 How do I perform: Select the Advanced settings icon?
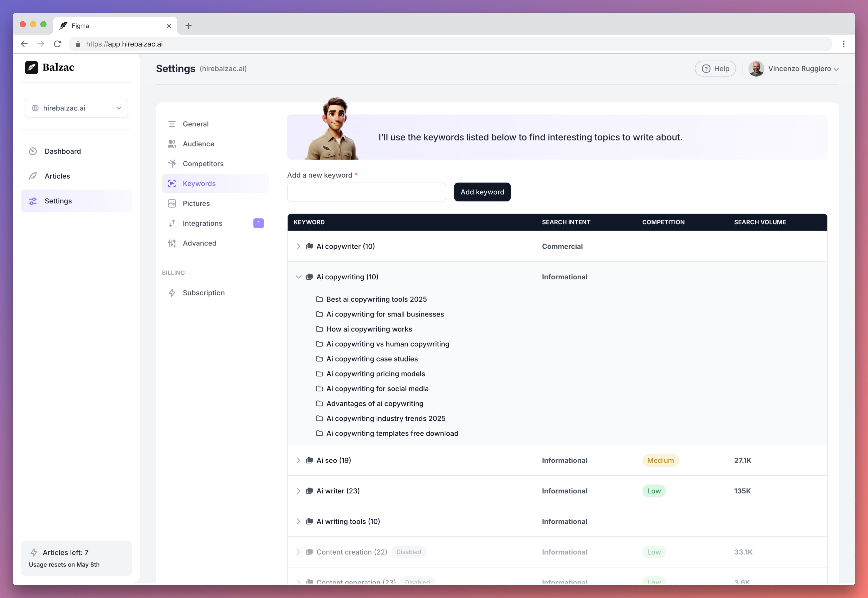[172, 243]
